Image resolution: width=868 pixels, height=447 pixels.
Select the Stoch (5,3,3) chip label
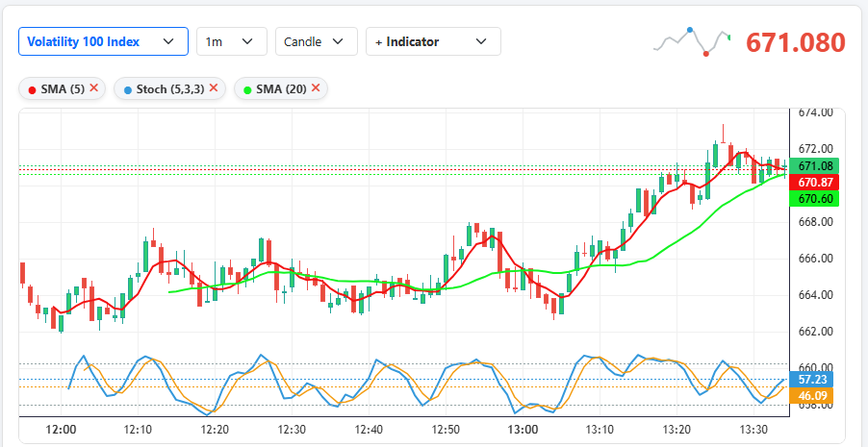tap(169, 88)
